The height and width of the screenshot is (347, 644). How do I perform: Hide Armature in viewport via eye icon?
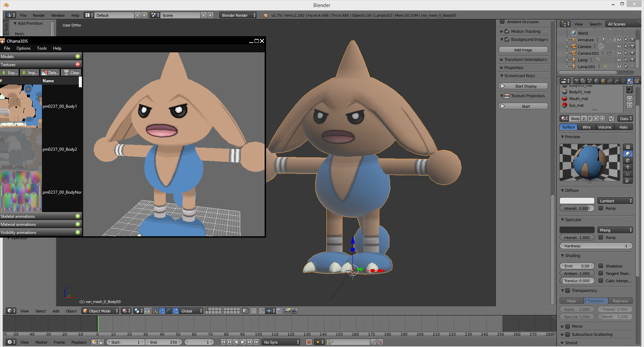tap(619, 40)
